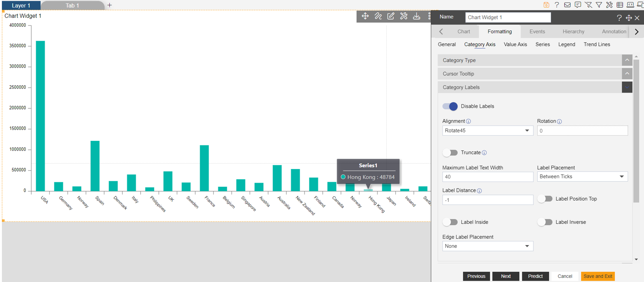
Task: Open the Alignment Rotate45 dropdown
Action: click(488, 131)
